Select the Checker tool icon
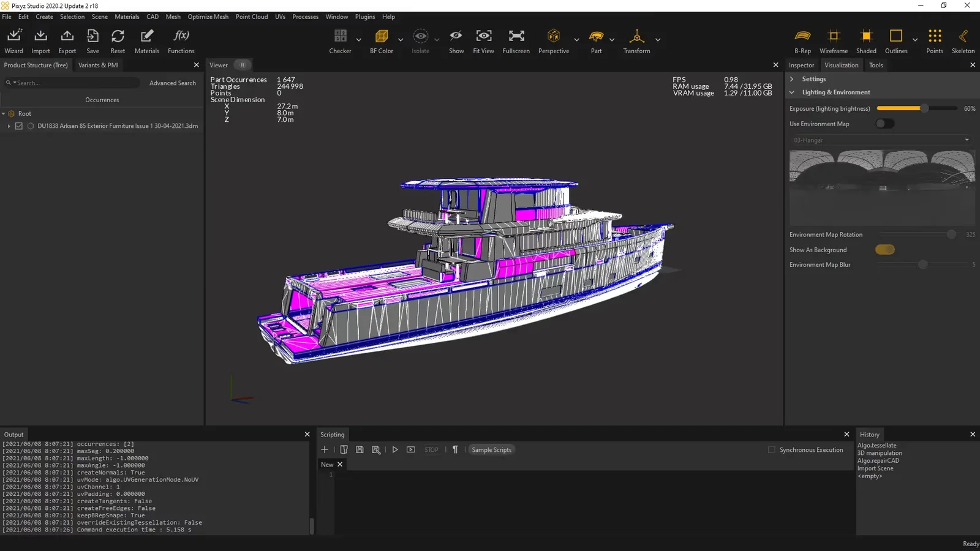 pos(341,36)
